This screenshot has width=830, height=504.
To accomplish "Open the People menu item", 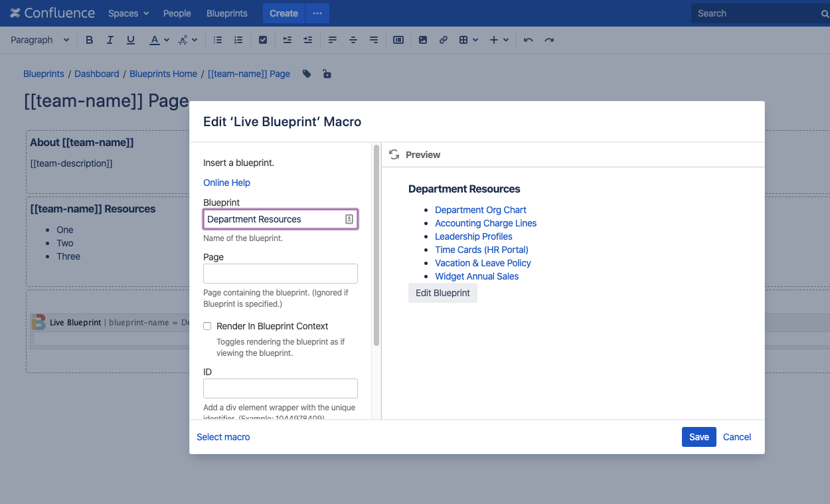I will pyautogui.click(x=177, y=13).
